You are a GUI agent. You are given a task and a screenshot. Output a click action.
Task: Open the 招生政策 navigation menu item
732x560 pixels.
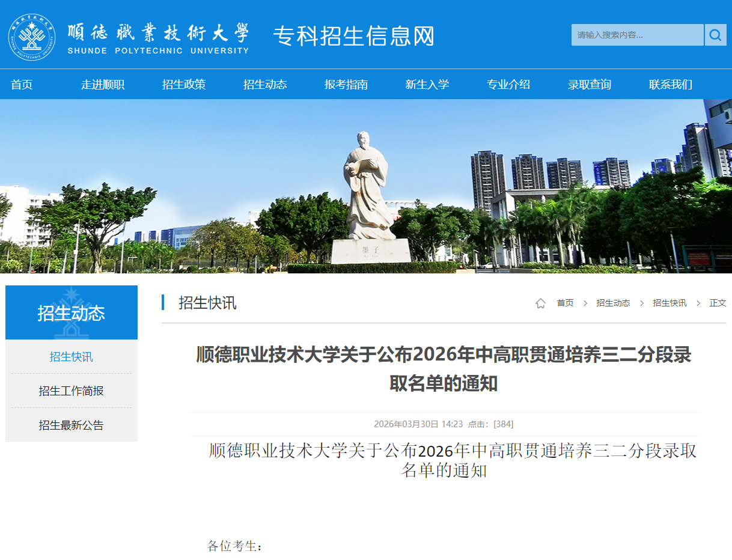pyautogui.click(x=185, y=84)
